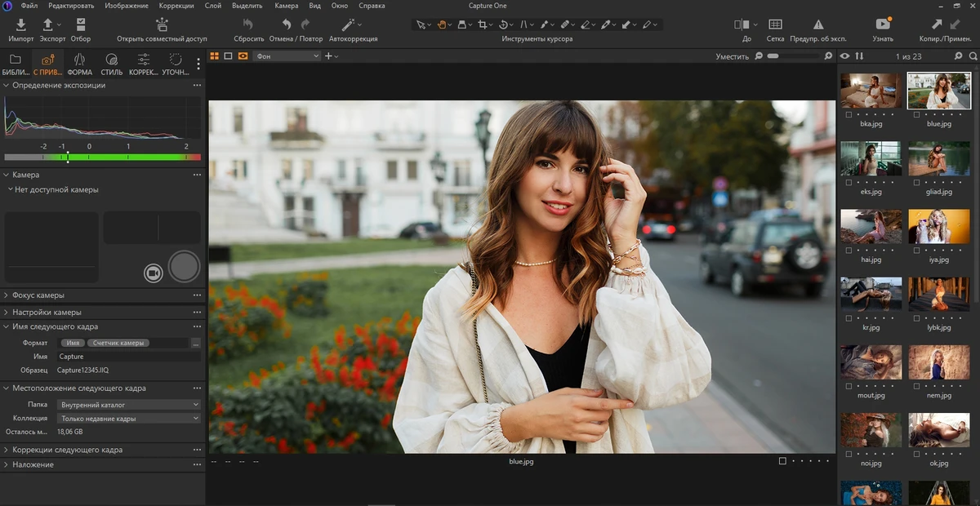Select the gliad.jpg thumbnail
The width and height of the screenshot is (980, 506).
point(939,159)
